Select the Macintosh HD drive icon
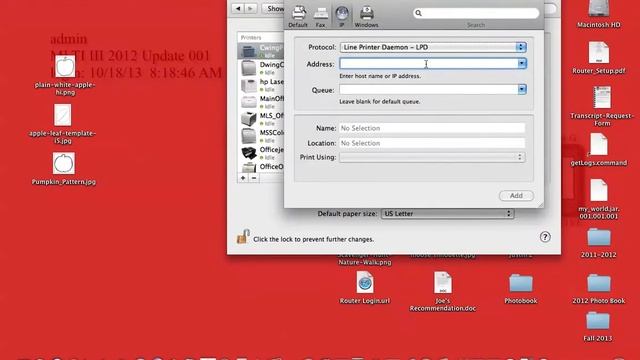 pos(599,9)
